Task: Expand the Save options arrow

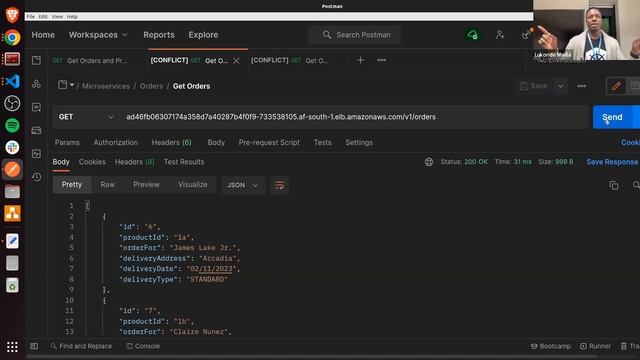Action: tap(561, 86)
